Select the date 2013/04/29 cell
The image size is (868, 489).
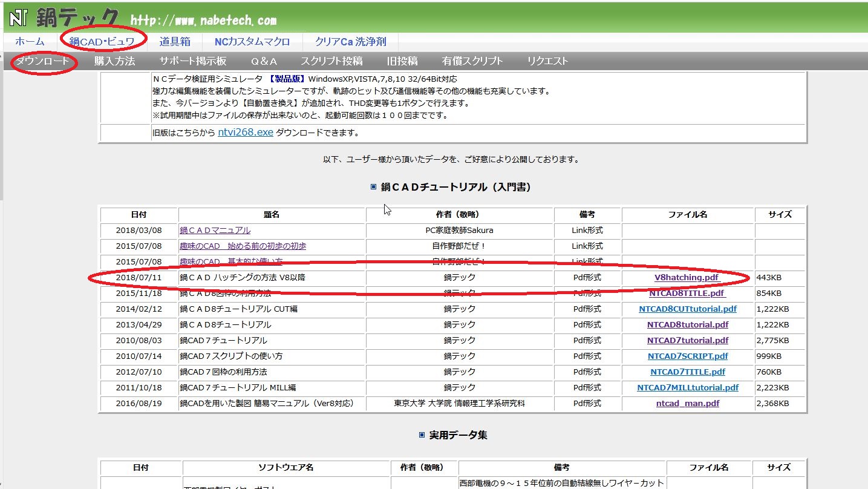[x=139, y=325]
